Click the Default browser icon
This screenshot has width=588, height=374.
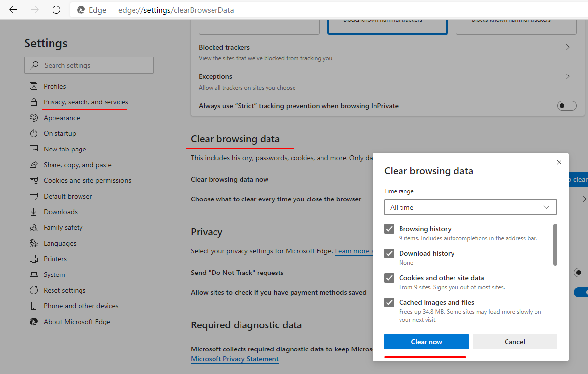(x=34, y=196)
